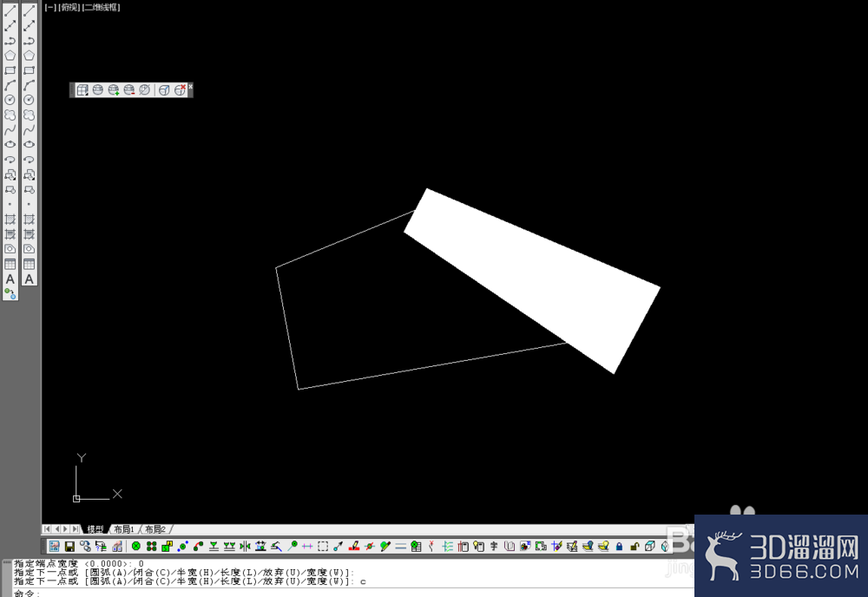Select the Circle tool in leftmost Draw toolbar
The width and height of the screenshot is (868, 597).
tap(10, 100)
